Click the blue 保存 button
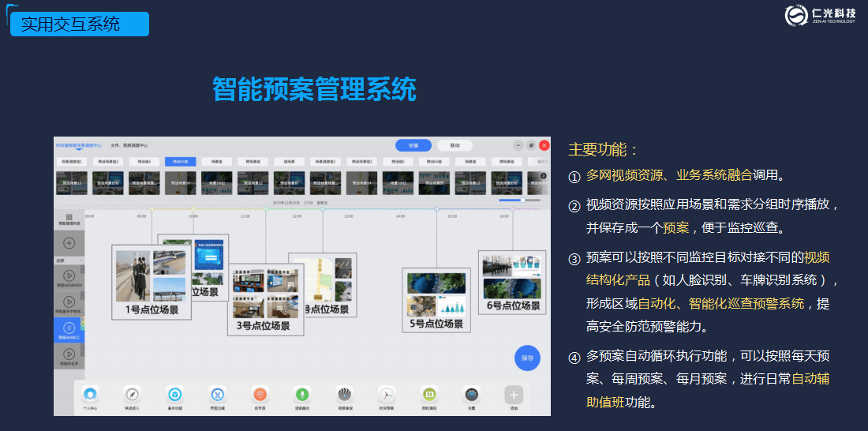Viewport: 868px width, 431px height. coord(527,358)
